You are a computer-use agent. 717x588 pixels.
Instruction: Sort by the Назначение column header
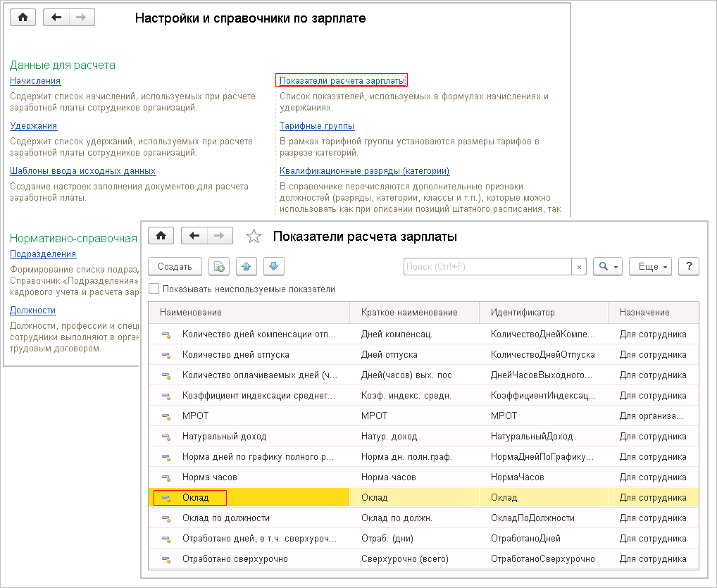coord(654,312)
